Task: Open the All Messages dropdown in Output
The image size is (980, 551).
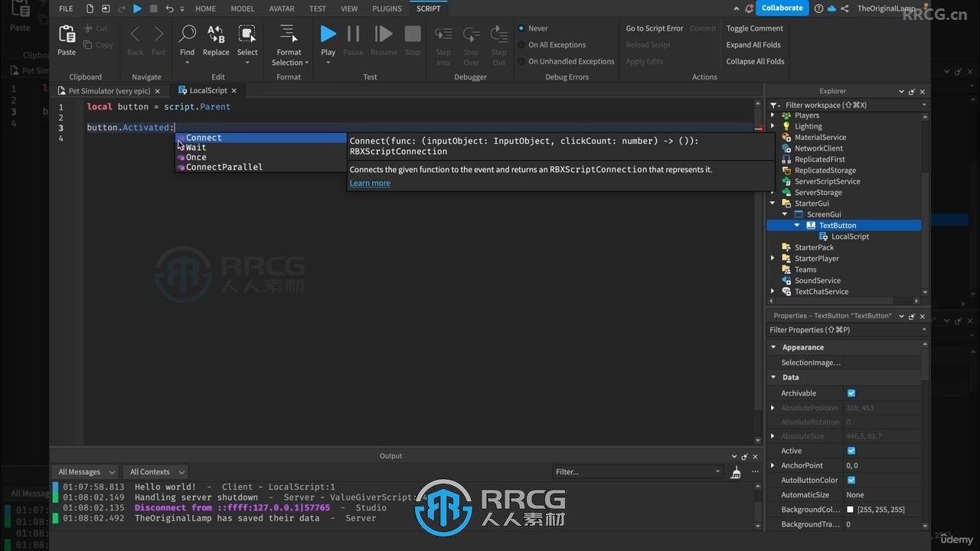Action: [84, 472]
